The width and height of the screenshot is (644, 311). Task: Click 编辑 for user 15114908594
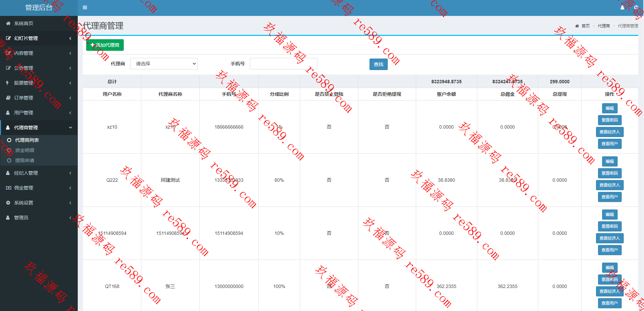(x=610, y=215)
